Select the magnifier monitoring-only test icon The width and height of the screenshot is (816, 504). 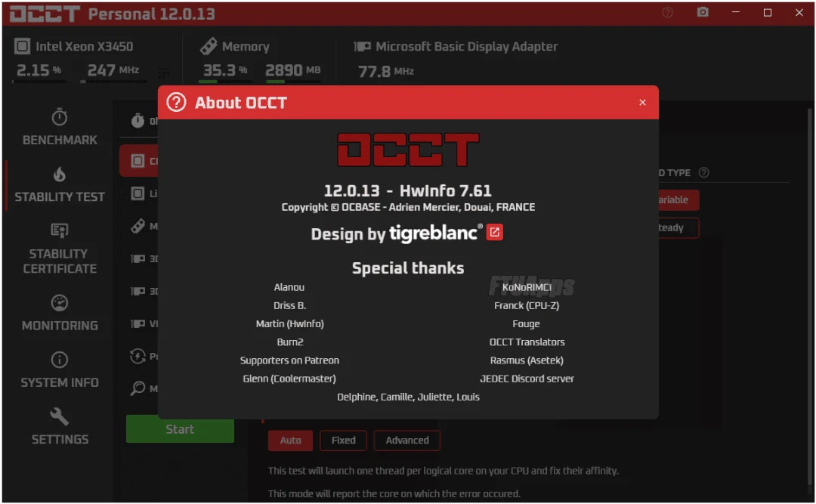(138, 388)
